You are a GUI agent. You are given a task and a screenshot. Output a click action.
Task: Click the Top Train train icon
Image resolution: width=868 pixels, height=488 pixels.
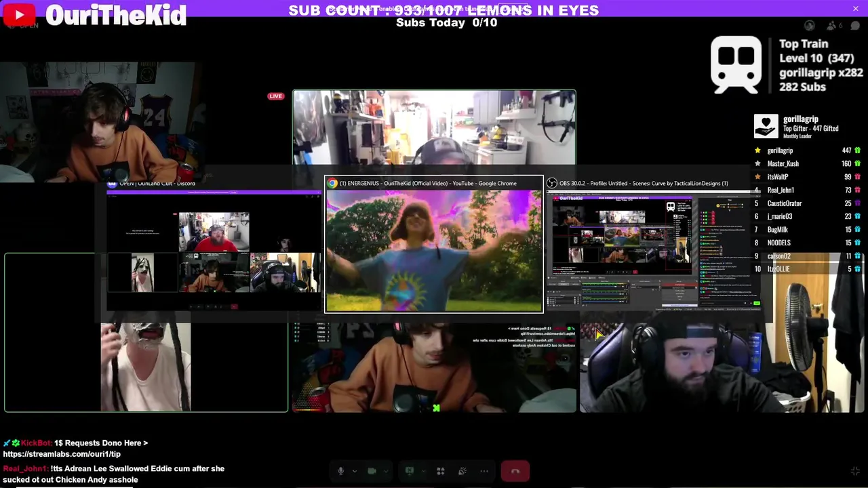point(736,65)
